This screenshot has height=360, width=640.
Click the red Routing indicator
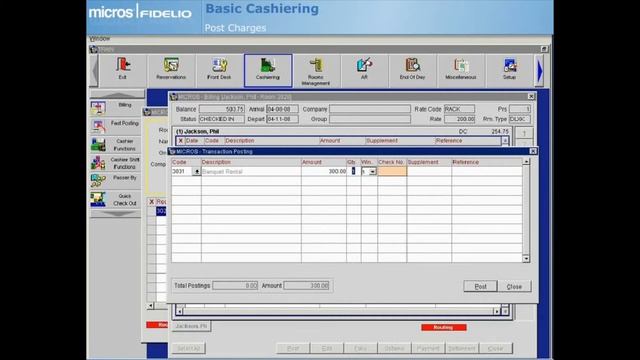[444, 327]
